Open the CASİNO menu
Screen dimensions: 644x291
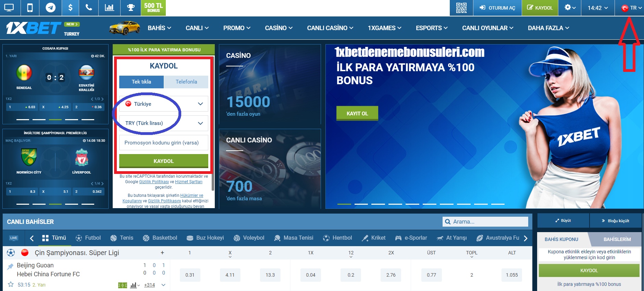coord(278,28)
